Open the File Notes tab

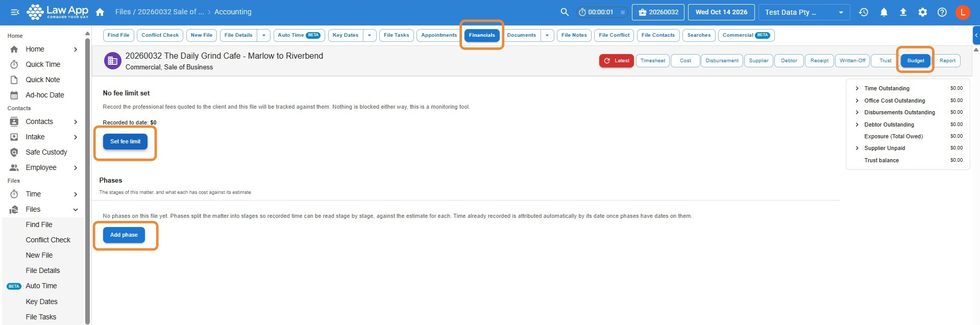(x=574, y=35)
